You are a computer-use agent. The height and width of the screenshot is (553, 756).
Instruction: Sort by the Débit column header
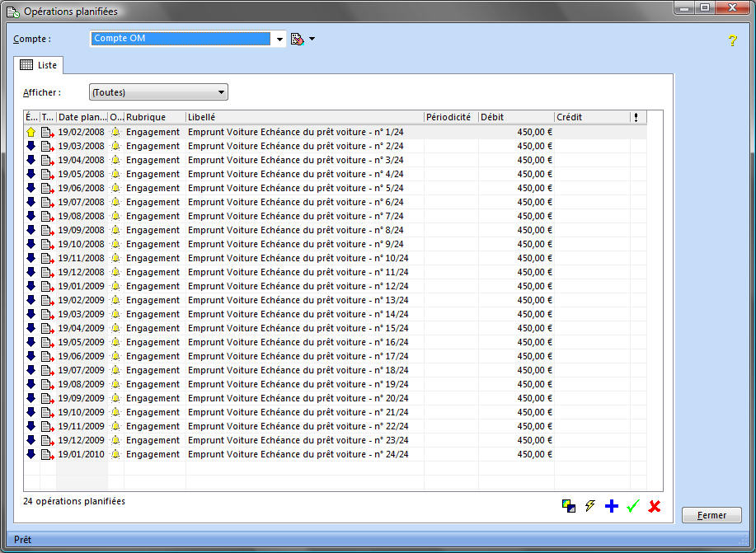[x=515, y=117]
